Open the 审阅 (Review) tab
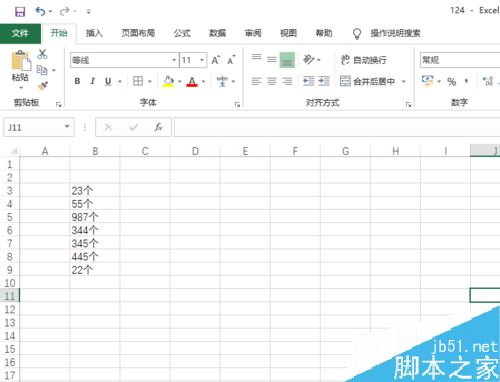 (x=253, y=33)
